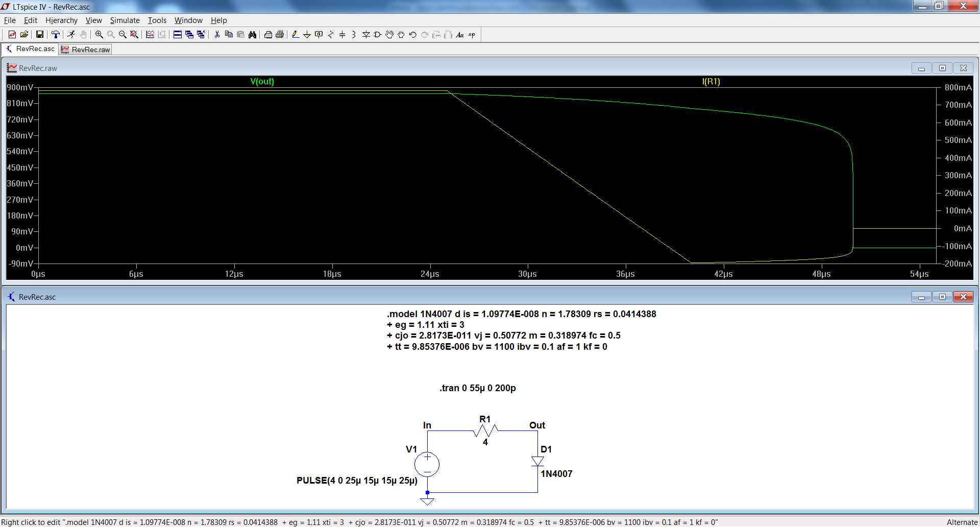This screenshot has width=980, height=527.
Task: Click the .model 1N4007 directive text
Action: (521, 330)
